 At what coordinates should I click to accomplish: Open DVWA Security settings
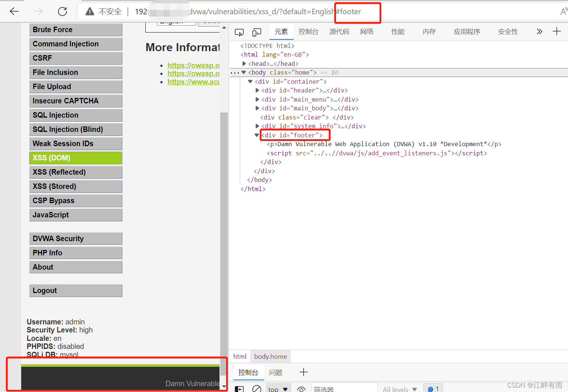click(x=76, y=239)
